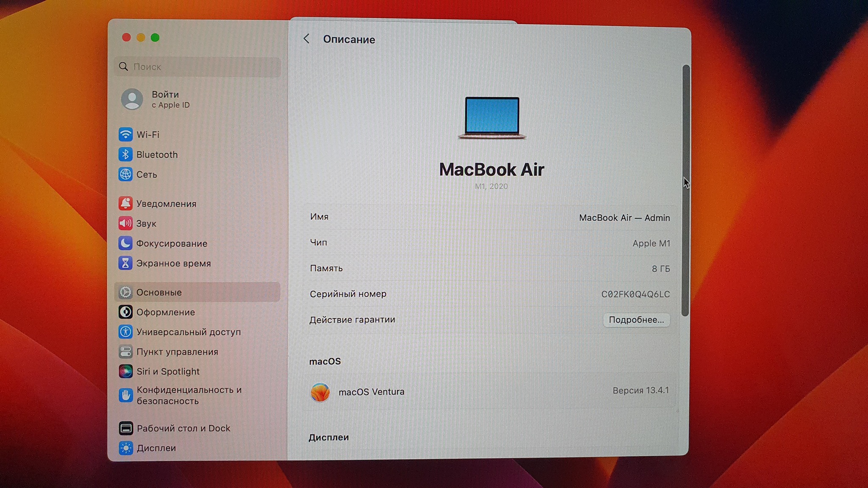Open the Wi-Fi settings icon
The image size is (868, 488).
tap(125, 134)
